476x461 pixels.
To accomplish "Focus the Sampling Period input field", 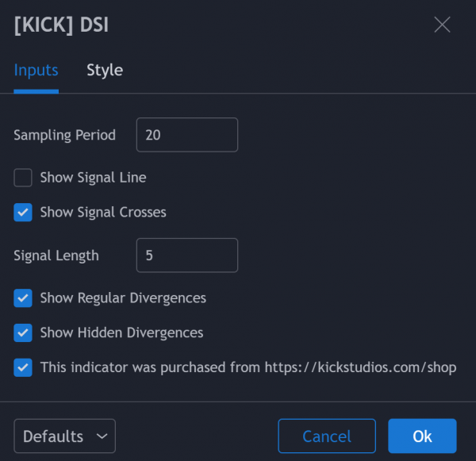I will pyautogui.click(x=187, y=135).
